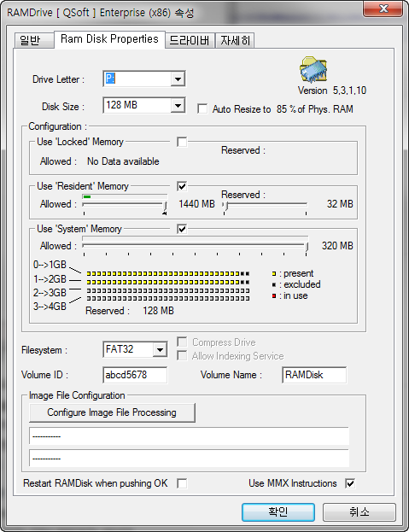Tick the Allow Indexing Service checkbox
The image size is (409, 532).
(x=182, y=356)
